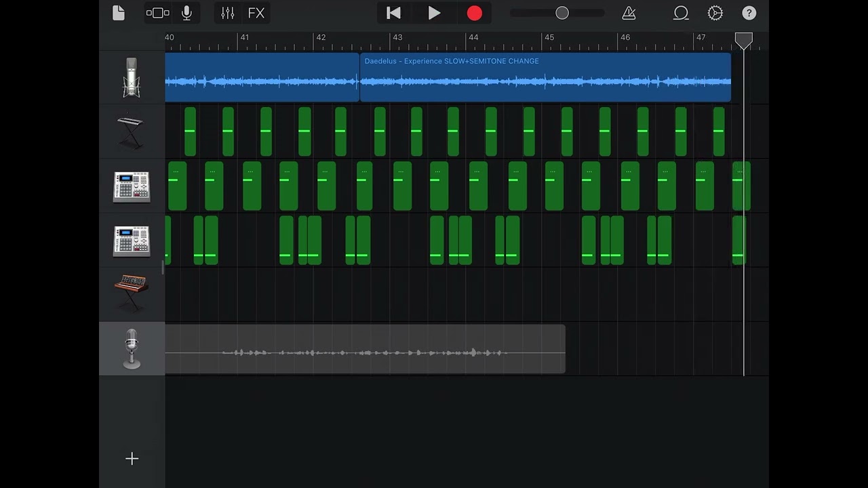Tap the playhead marker on the ruler
This screenshot has width=868, height=488.
[744, 40]
